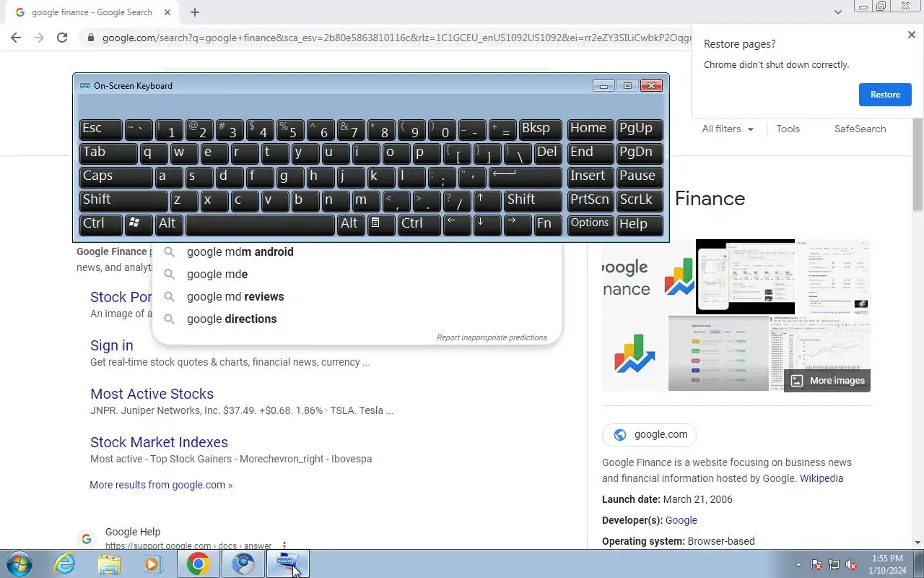The image size is (924, 578).
Task: Click Report inappropriate predictions
Action: point(492,337)
